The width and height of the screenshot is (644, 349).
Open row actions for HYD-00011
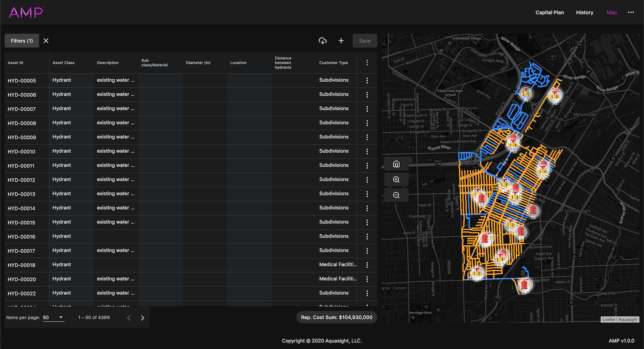(367, 165)
